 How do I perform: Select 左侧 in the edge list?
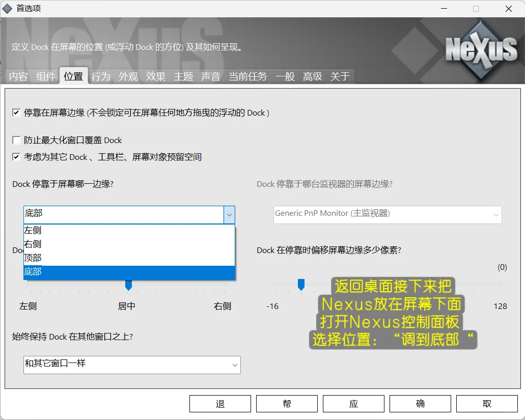pos(33,230)
